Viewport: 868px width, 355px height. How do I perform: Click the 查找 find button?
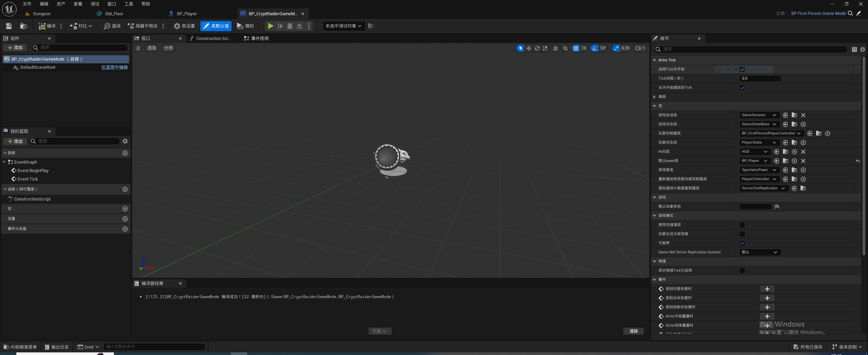pyautogui.click(x=112, y=26)
